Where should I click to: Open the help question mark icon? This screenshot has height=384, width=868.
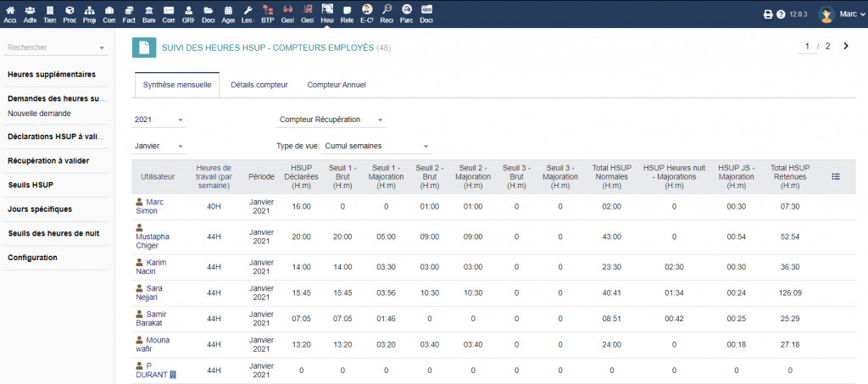[x=781, y=14]
